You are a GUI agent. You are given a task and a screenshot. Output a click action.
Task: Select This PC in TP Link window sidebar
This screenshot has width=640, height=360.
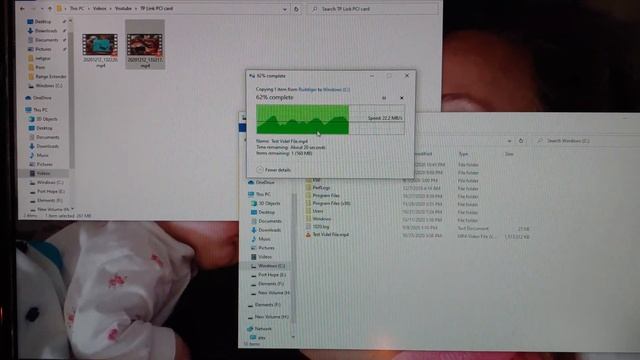point(40,110)
